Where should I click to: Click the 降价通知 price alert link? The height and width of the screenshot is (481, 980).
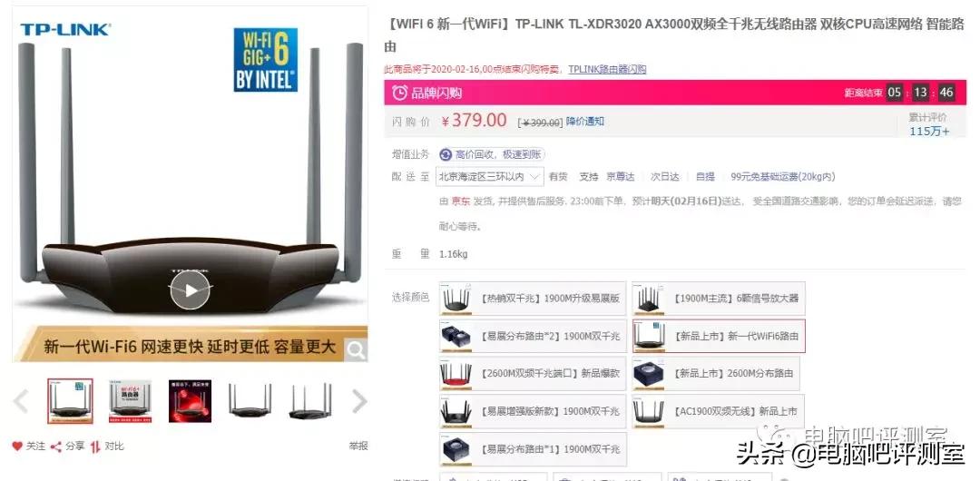point(585,122)
